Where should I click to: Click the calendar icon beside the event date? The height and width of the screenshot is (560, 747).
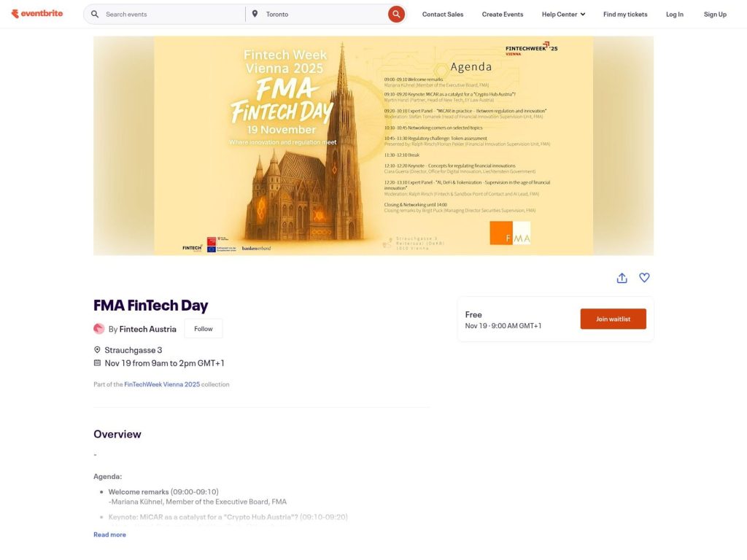click(97, 362)
